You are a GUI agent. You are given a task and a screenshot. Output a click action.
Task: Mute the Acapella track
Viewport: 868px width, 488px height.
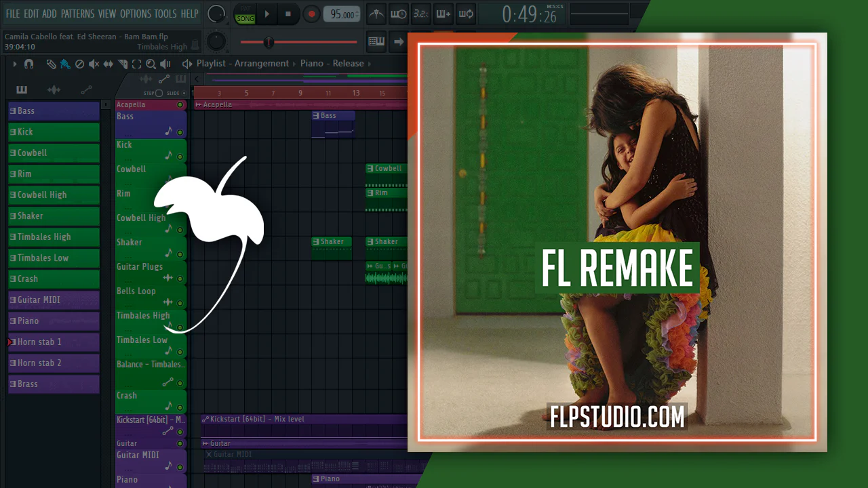[180, 105]
